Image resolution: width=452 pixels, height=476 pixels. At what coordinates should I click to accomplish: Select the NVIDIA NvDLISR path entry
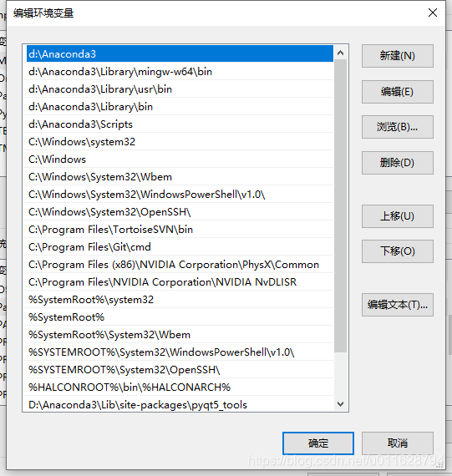coord(180,282)
